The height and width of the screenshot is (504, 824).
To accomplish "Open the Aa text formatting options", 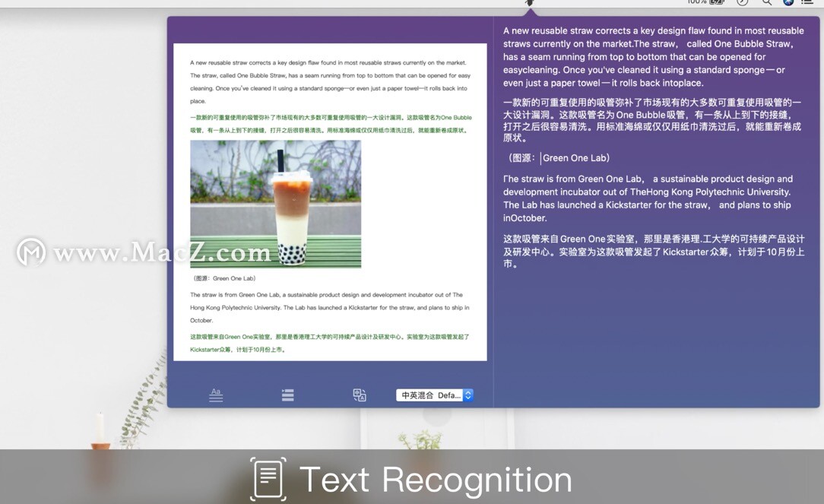I will (x=216, y=395).
